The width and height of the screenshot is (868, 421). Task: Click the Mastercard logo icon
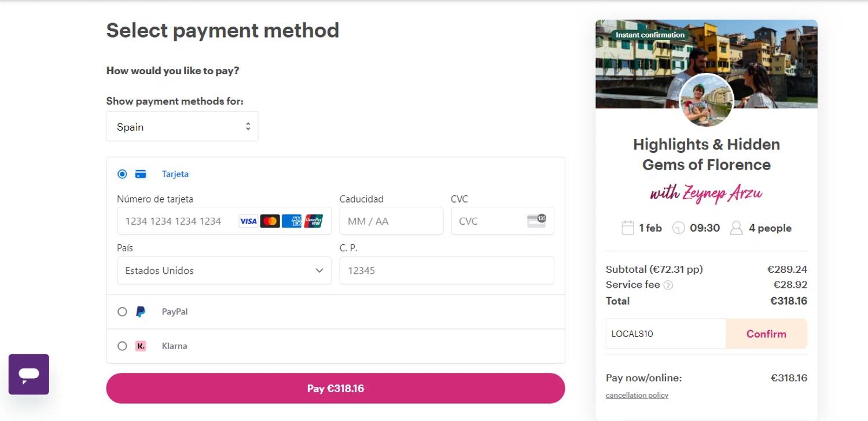pos(270,221)
